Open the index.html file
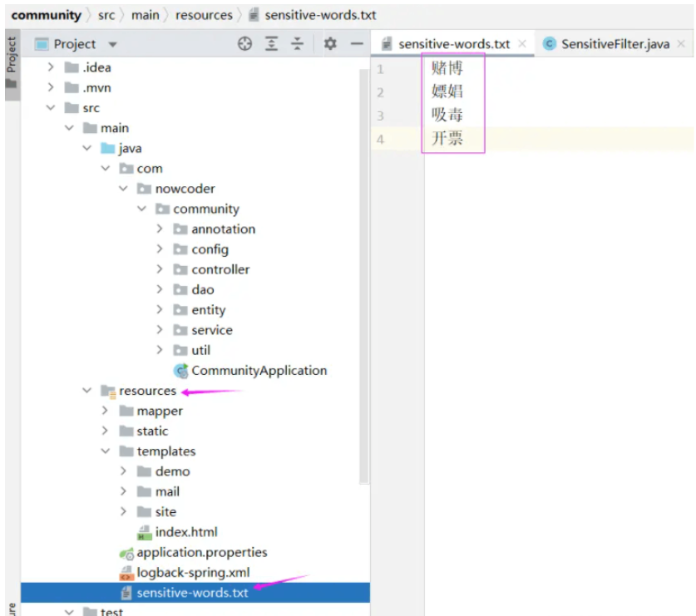 [186, 532]
